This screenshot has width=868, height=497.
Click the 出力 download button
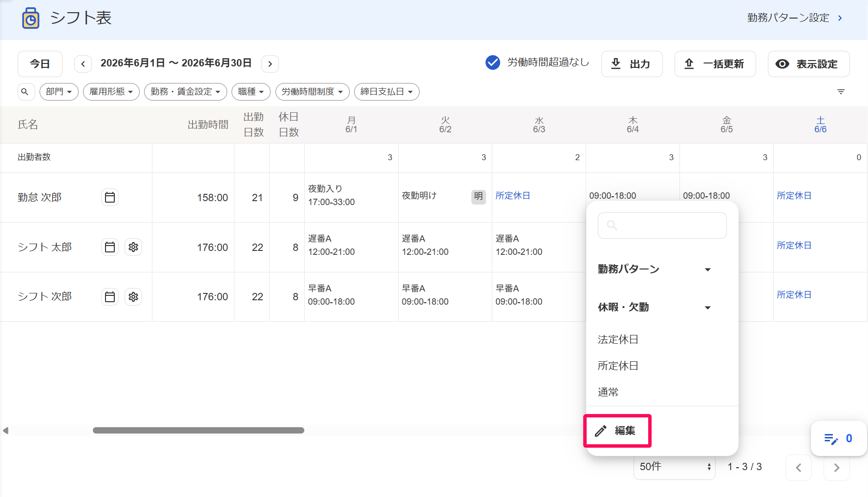point(632,64)
